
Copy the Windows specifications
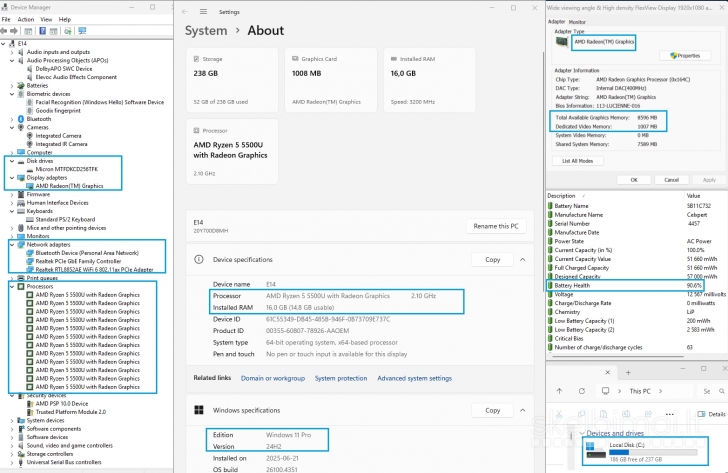(x=493, y=410)
